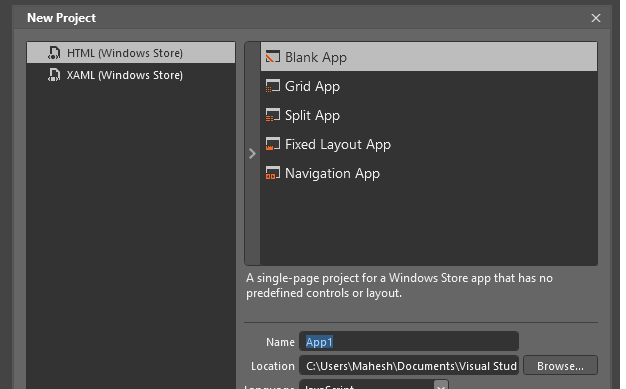The width and height of the screenshot is (626, 389).
Task: Click the Split App template icon
Action: point(273,115)
